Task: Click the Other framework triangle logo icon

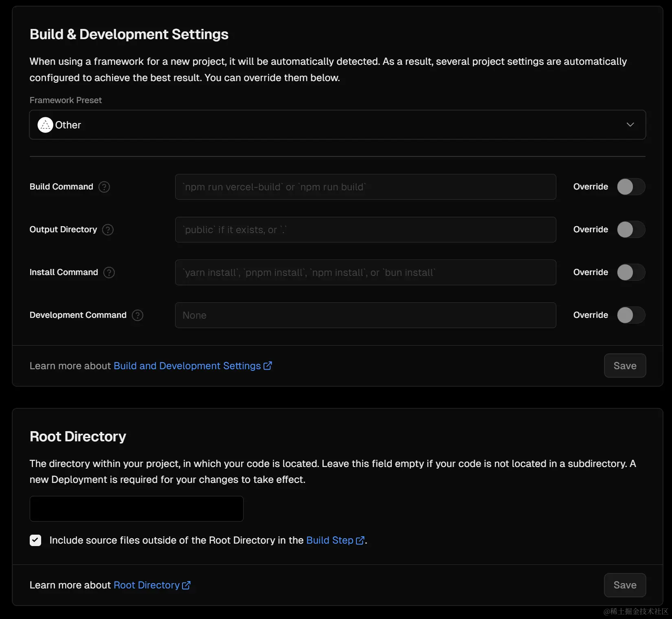Action: 45,125
